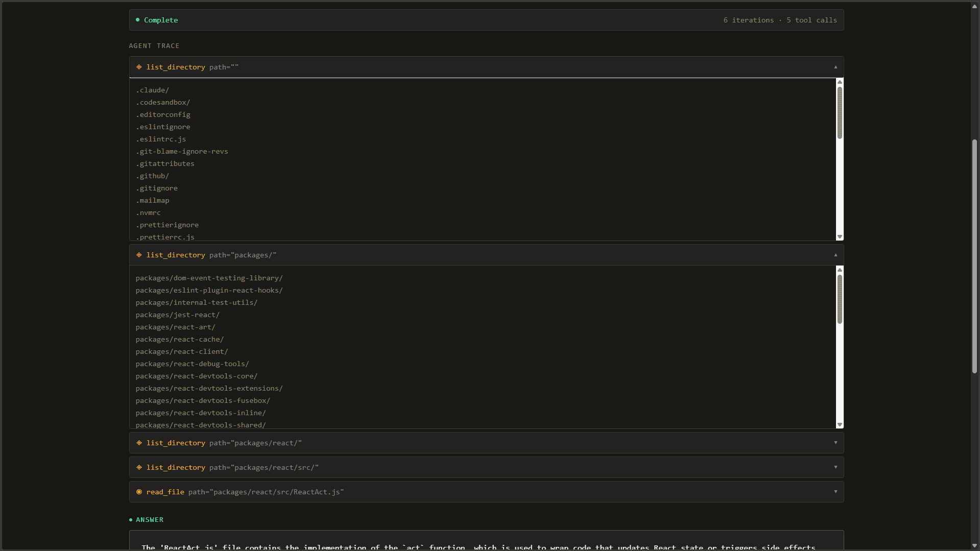Click the .eslintrc.js entry in root listing
This screenshot has width=980, height=551.
click(161, 139)
